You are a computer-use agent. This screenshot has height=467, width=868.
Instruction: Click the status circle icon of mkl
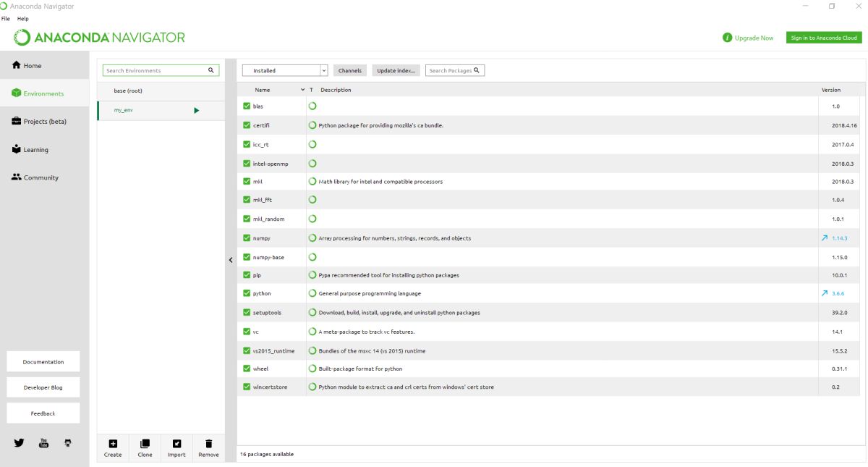tap(312, 181)
